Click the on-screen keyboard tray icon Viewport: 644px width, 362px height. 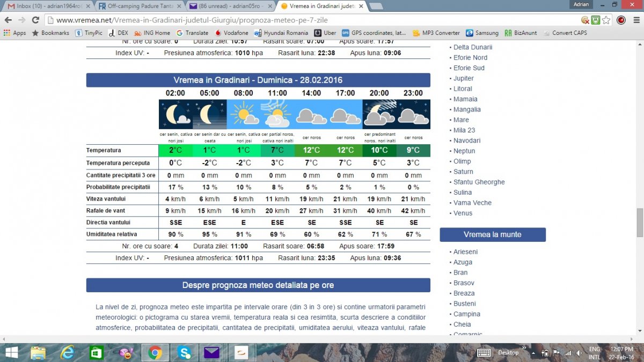484,352
